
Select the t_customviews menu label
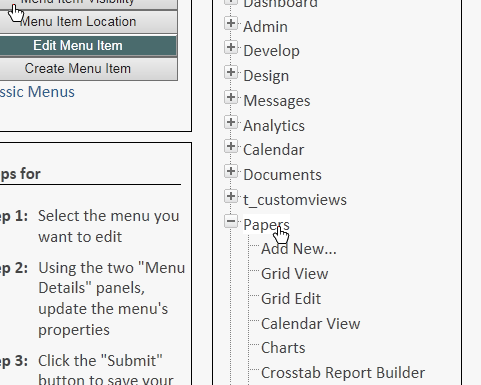295,200
